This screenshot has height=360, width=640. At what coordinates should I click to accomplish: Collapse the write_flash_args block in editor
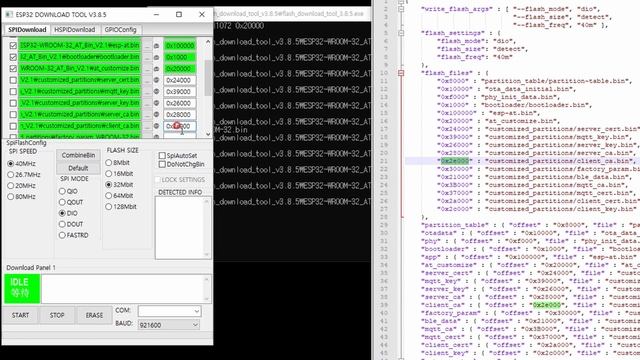point(401,9)
